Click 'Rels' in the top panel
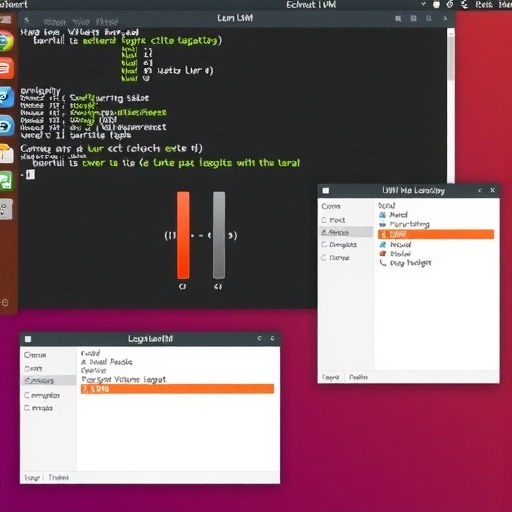 click(484, 5)
